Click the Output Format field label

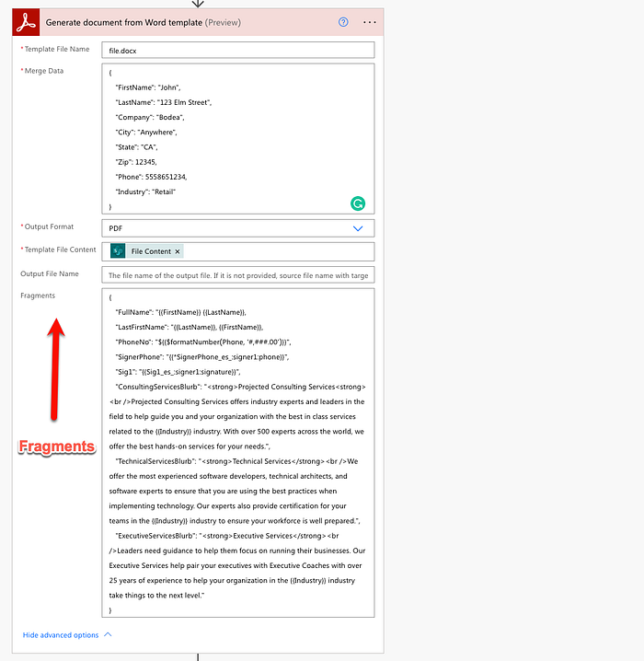click(49, 226)
